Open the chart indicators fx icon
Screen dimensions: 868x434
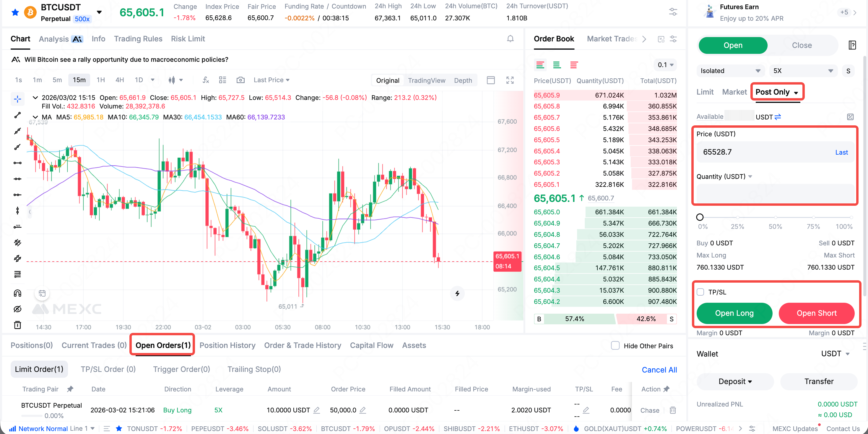[206, 80]
